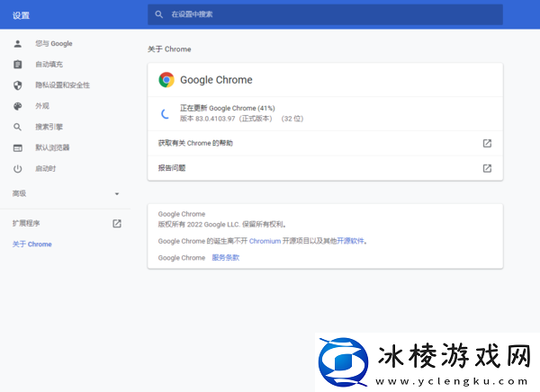Click the magnifier icon for 搜索引擎
The image size is (540, 392).
pyautogui.click(x=18, y=127)
